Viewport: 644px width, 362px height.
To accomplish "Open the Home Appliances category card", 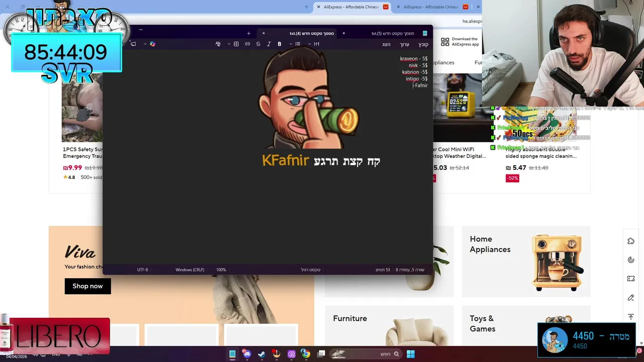I will tap(526, 261).
